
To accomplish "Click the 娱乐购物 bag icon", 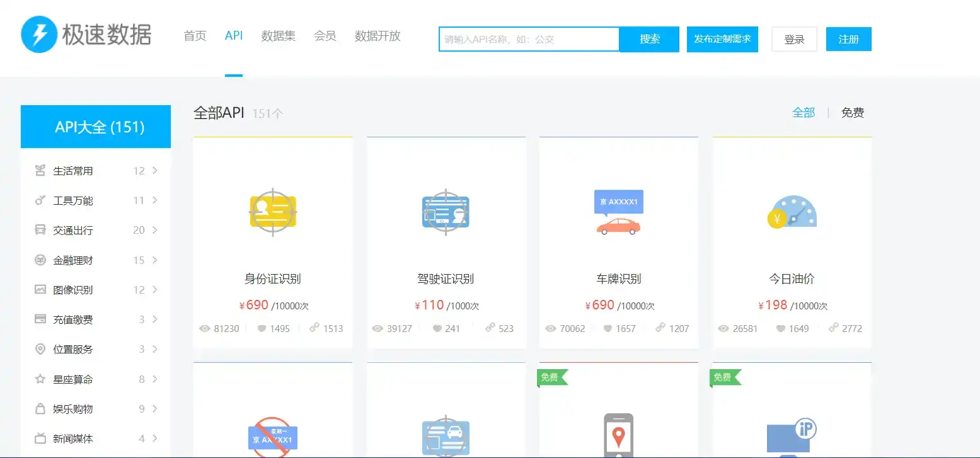I will (x=40, y=409).
